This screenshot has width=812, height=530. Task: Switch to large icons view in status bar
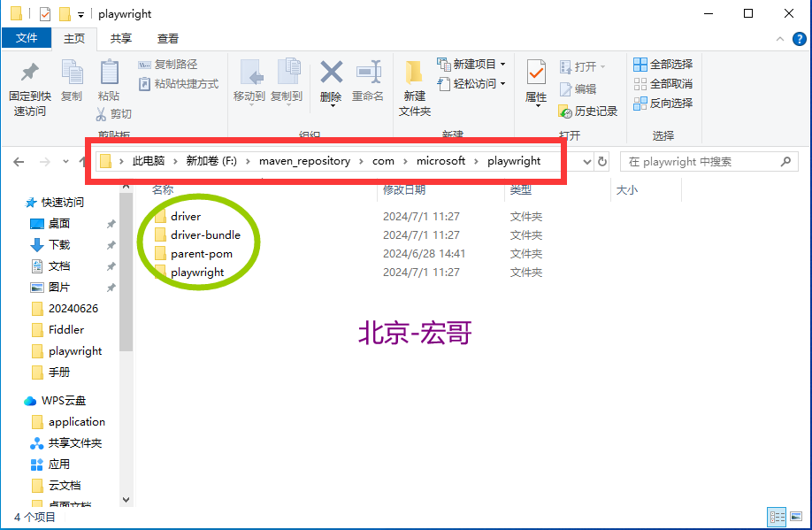tap(796, 517)
